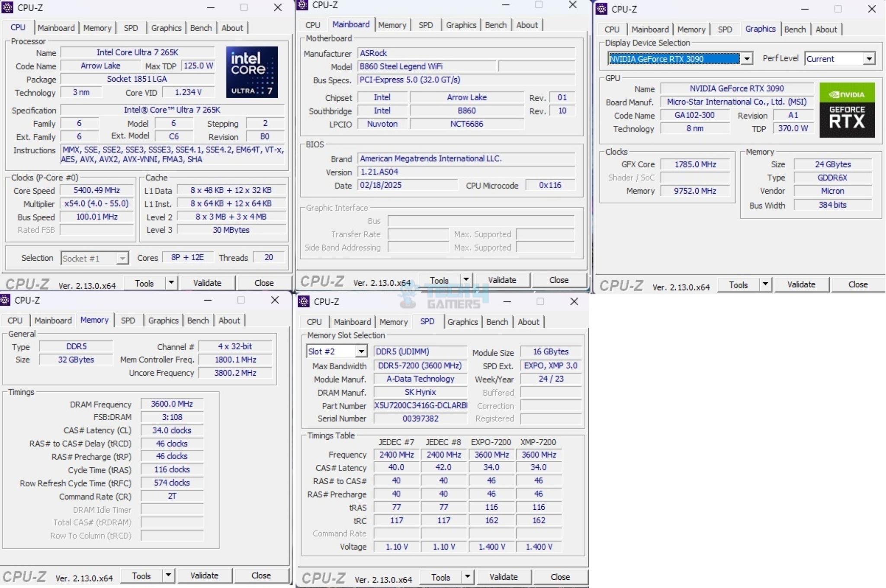Switch to Mainboard tab in CPU window
The width and height of the screenshot is (886, 588).
(x=56, y=28)
